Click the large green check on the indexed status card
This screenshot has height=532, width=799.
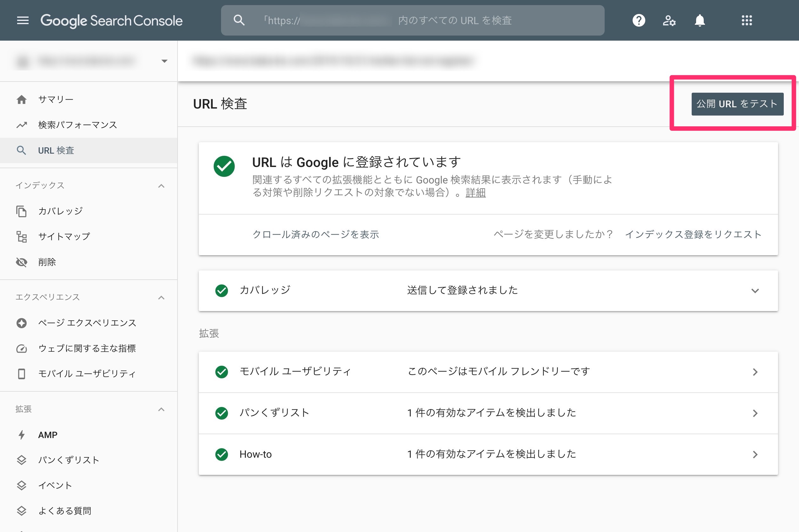click(x=224, y=166)
